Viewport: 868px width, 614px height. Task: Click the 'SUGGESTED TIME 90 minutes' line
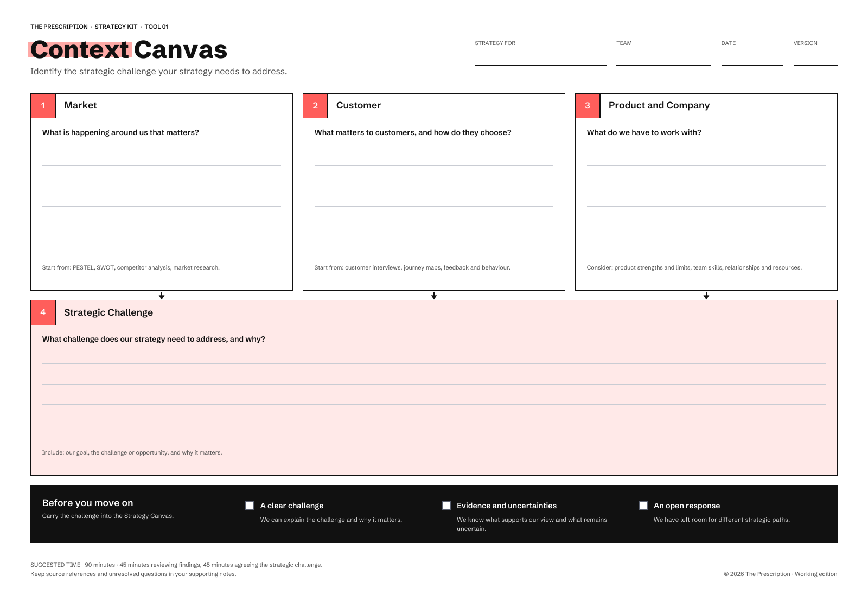click(176, 565)
